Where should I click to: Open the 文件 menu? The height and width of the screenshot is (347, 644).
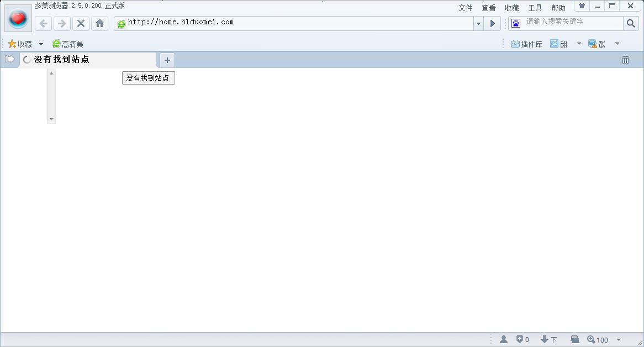click(x=466, y=8)
